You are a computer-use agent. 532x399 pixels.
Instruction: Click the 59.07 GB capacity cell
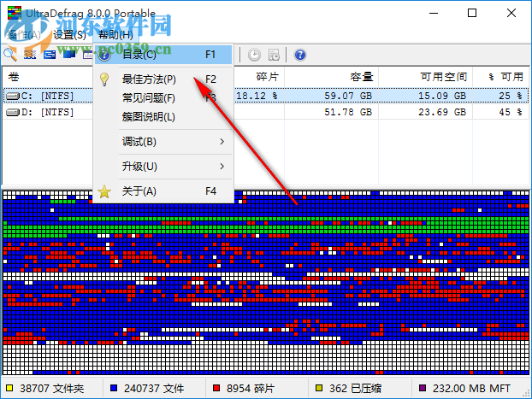[x=348, y=96]
